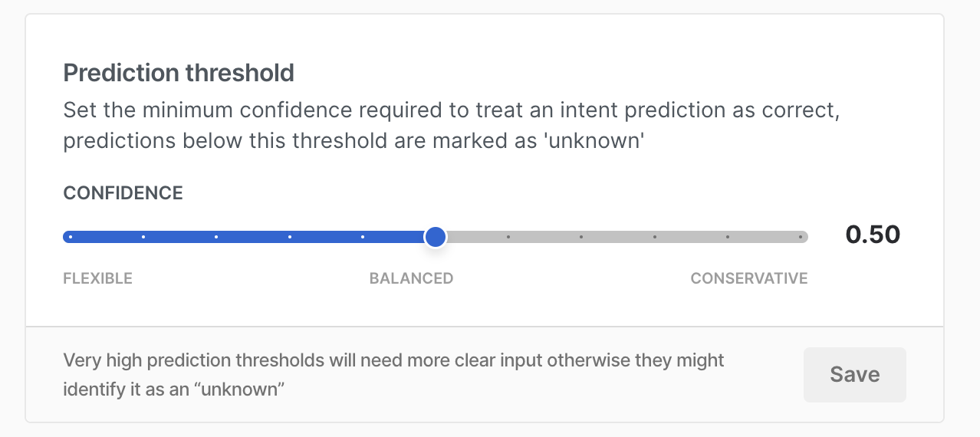
Task: Click the FLEXIBLE label under the slider
Action: coord(98,278)
